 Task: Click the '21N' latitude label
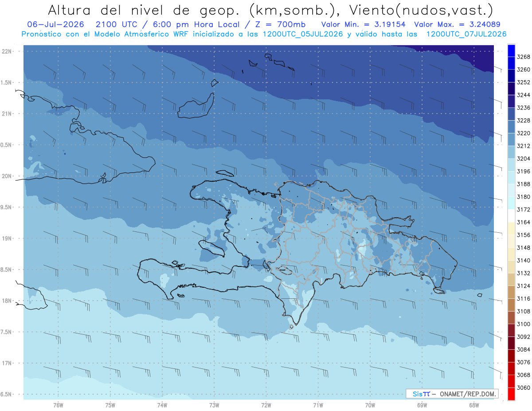tap(7, 114)
